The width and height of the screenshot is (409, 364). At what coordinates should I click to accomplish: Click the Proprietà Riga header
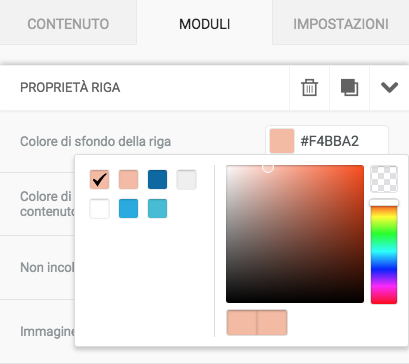[x=70, y=88]
